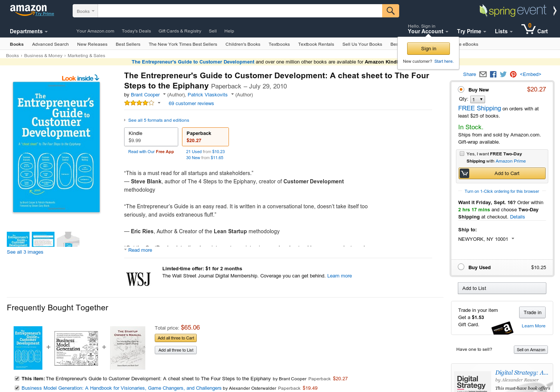Click the star rating icons
This screenshot has width=560, height=392.
point(139,103)
